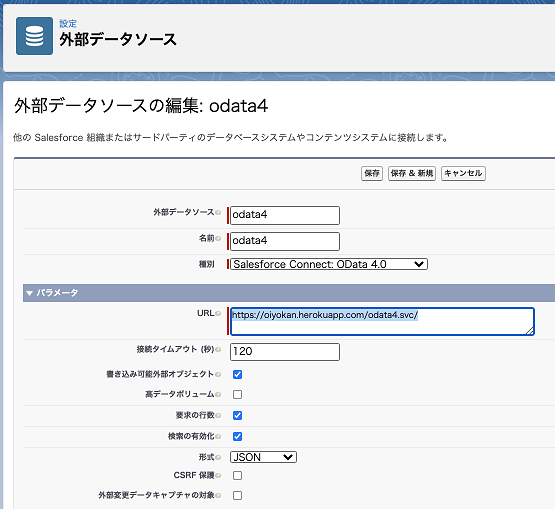The image size is (555, 509).
Task: Click help icon beside 高データボリューム
Action: pos(218,394)
